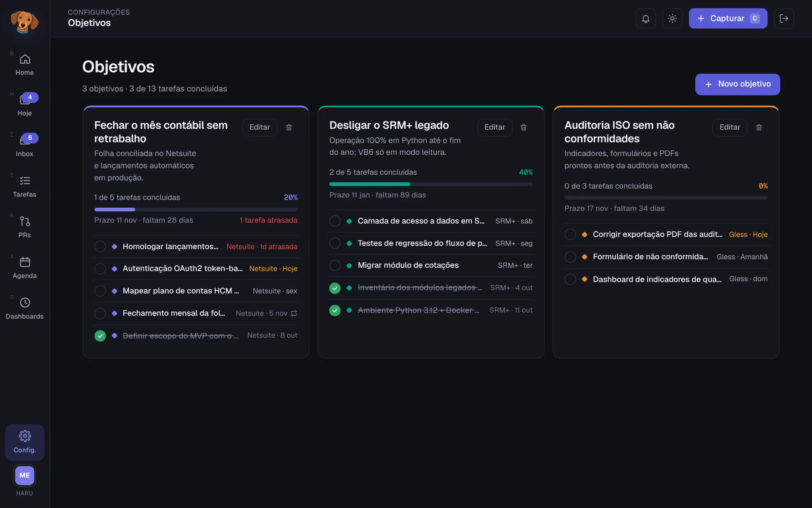Open Agenda in the sidebar

(25, 268)
